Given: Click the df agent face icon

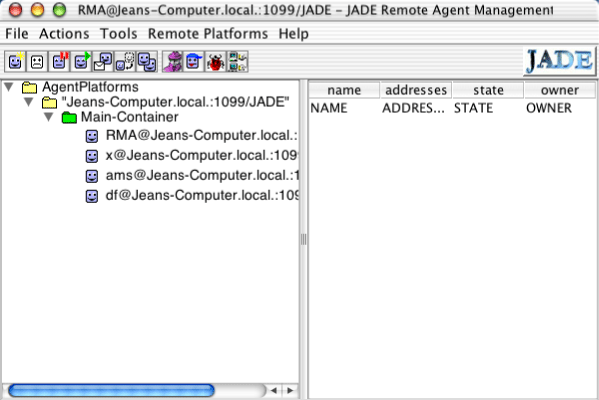Looking at the screenshot, I should coord(92,196).
